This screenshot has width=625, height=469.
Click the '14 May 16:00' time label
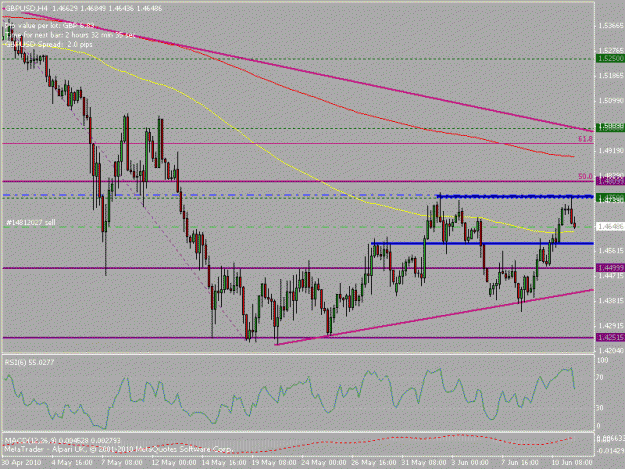pyautogui.click(x=224, y=462)
